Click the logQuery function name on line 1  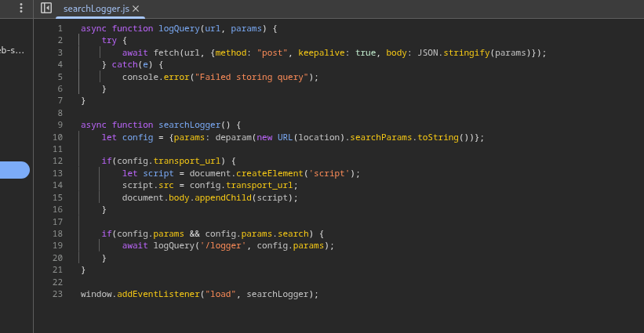pyautogui.click(x=179, y=28)
